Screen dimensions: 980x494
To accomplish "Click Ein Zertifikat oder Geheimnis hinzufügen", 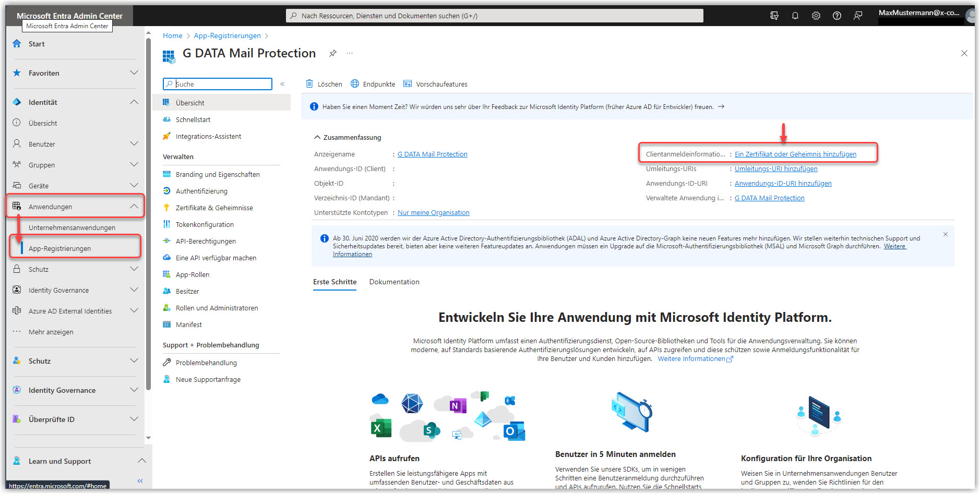I will coord(795,154).
